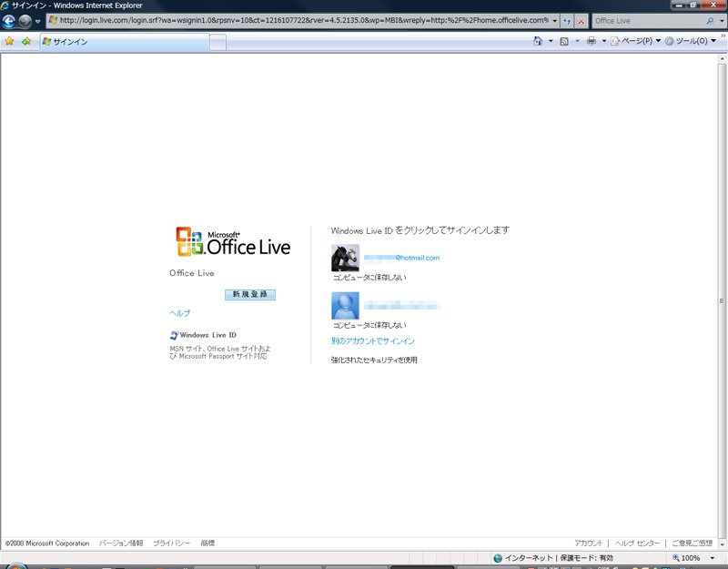Click コンピュータに保存しない under the second account
This screenshot has height=569, width=728.
tap(369, 325)
